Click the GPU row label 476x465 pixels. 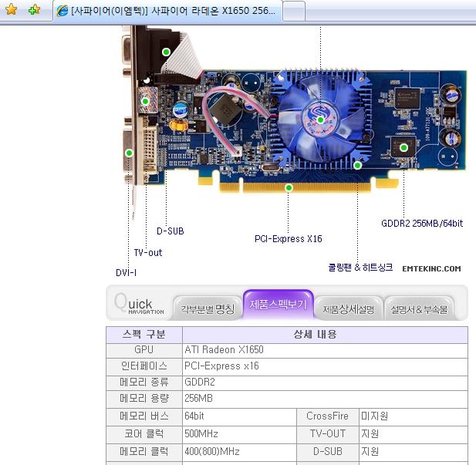144,349
